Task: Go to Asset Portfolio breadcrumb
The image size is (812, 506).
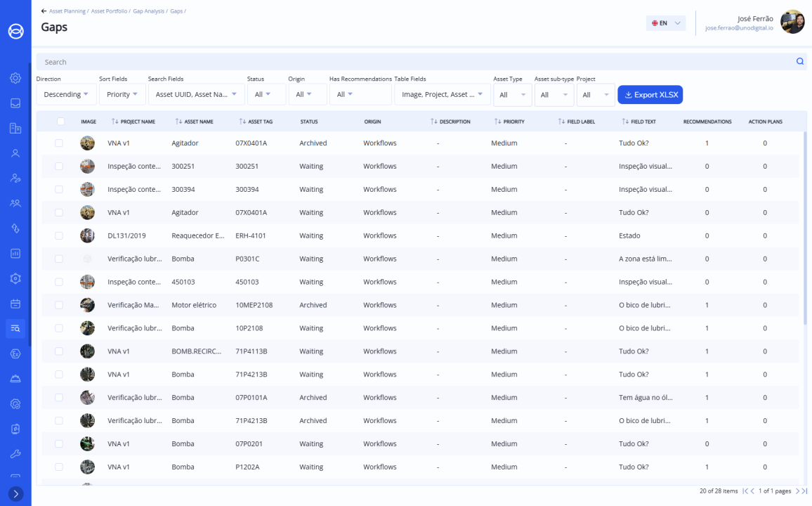Action: 108,11
